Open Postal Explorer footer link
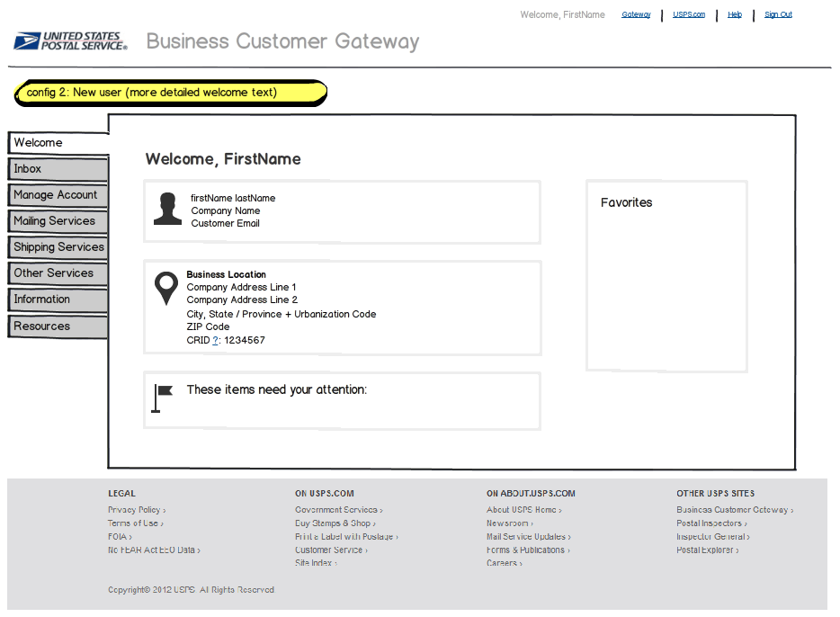 click(x=708, y=550)
